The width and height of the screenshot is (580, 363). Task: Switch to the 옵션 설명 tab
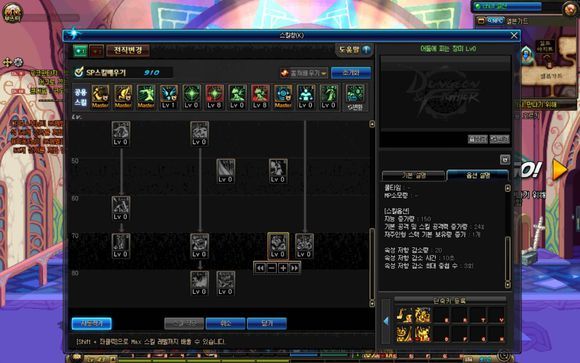pos(478,175)
